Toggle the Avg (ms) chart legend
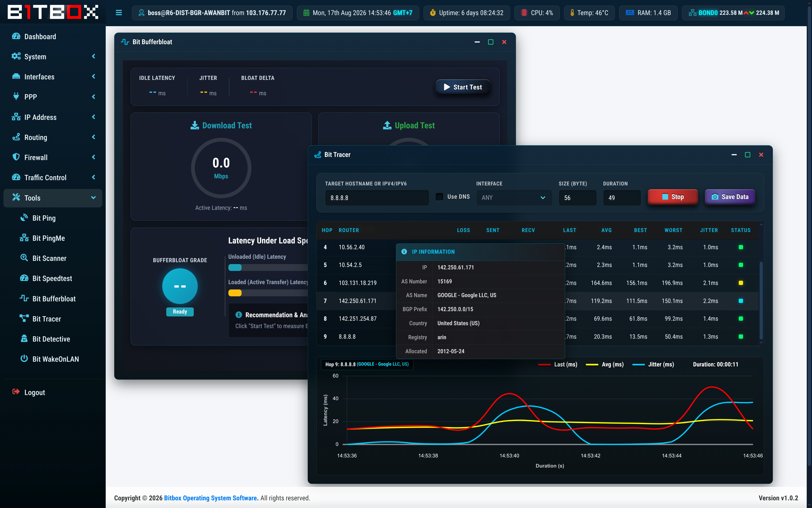 click(605, 365)
